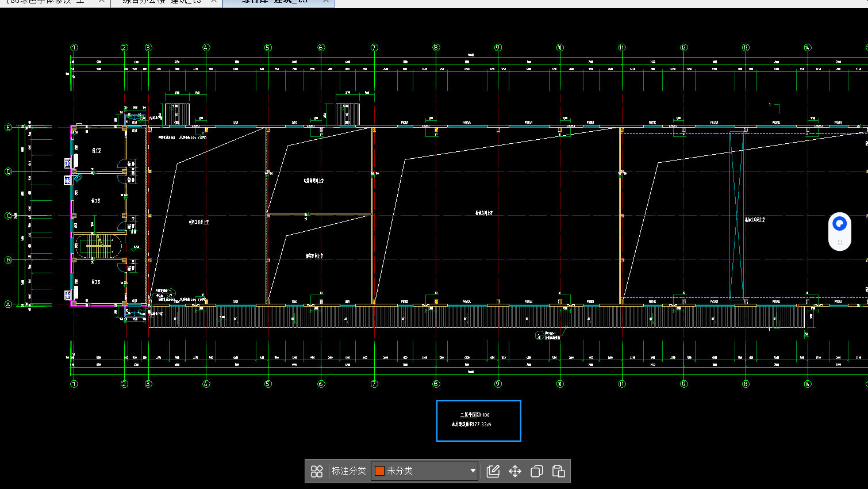Click the grip dots below the assistant
The image size is (868, 489).
(840, 242)
